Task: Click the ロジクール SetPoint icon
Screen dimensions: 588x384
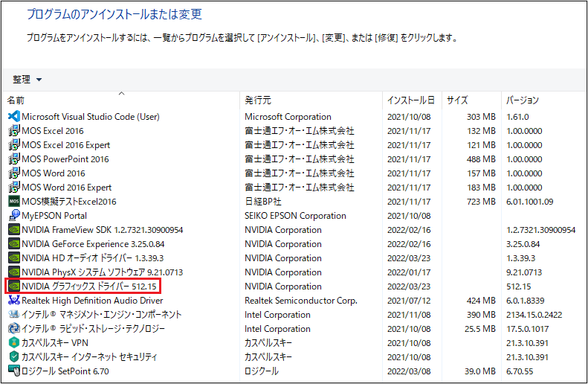Action: tap(14, 371)
